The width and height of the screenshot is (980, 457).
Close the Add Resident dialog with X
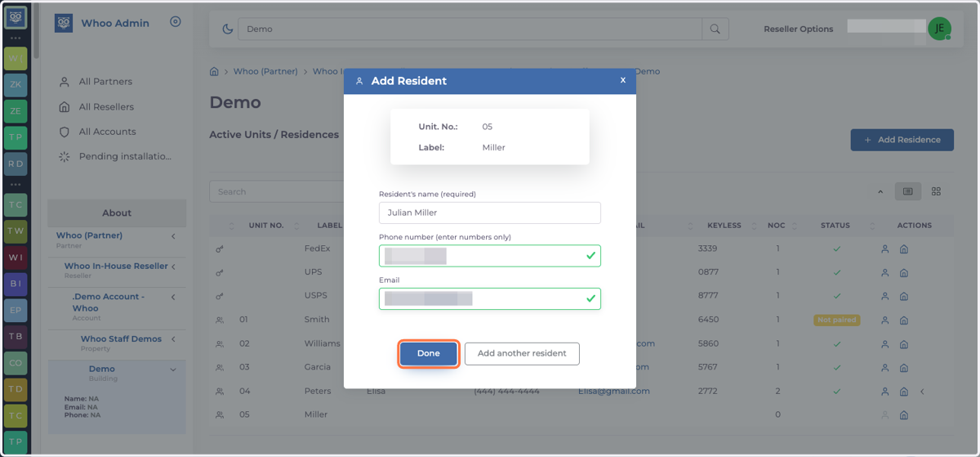click(x=623, y=80)
